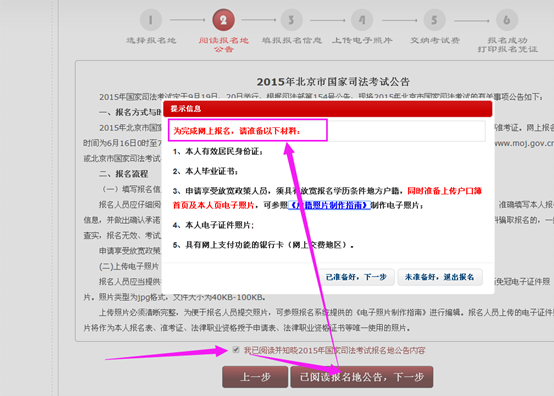
Task: Click step 3 circle 填报报名信息
Action: tap(291, 20)
